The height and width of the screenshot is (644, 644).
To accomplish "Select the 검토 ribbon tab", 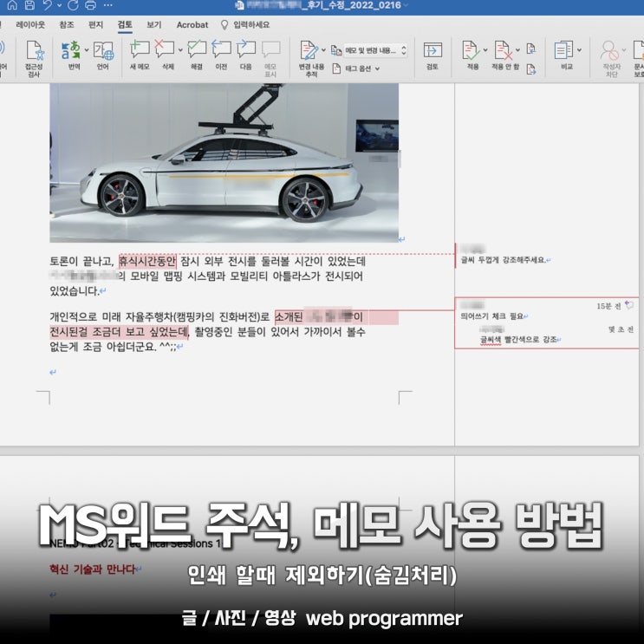I will click(125, 24).
